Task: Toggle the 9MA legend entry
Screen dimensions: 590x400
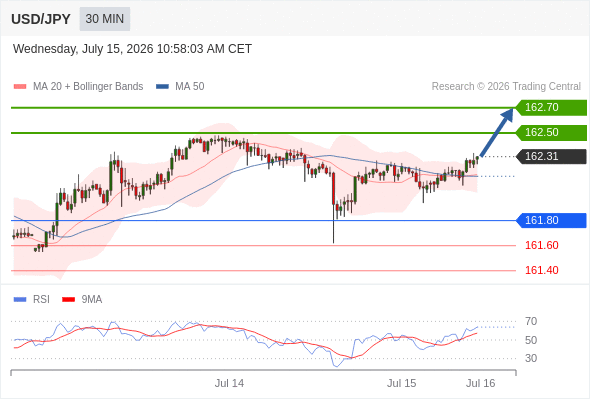Action: 82,300
